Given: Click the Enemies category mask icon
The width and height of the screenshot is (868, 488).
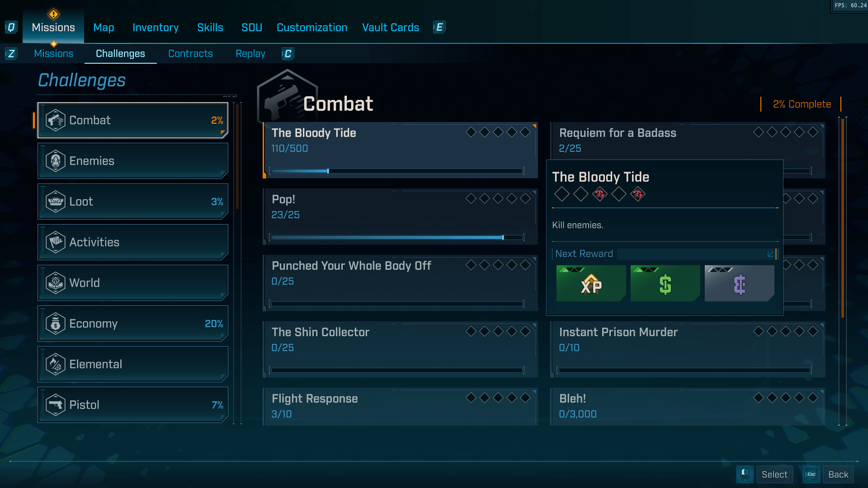Looking at the screenshot, I should 56,161.
